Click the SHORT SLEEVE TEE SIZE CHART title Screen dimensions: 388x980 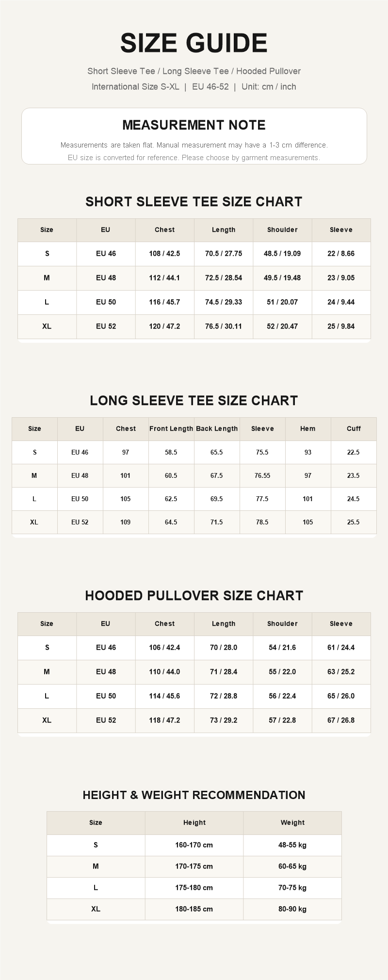(x=194, y=202)
